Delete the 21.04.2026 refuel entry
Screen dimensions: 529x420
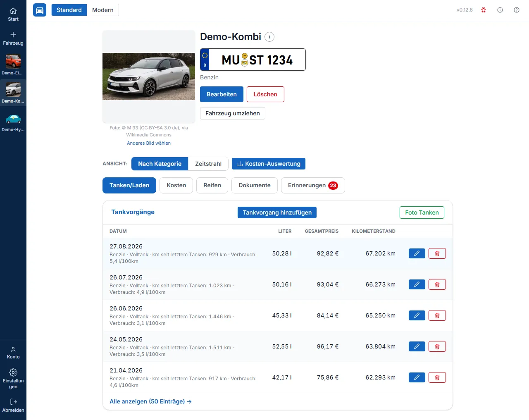(437, 377)
